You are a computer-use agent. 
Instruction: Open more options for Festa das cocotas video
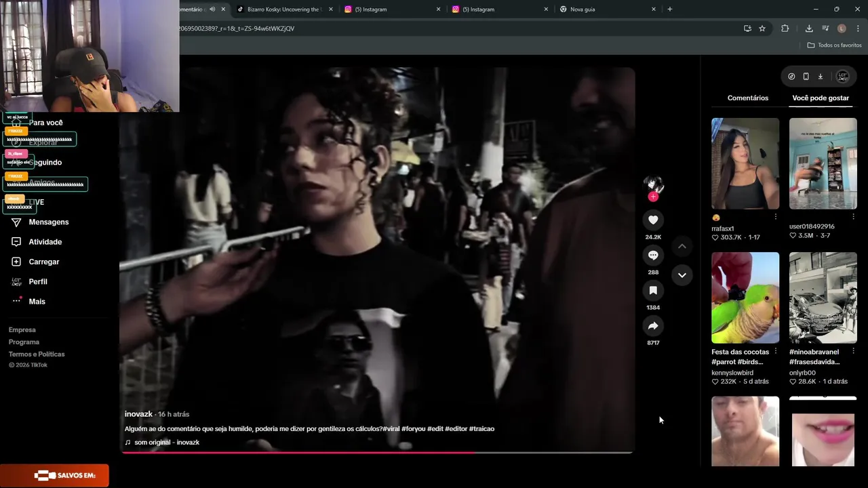tap(776, 351)
